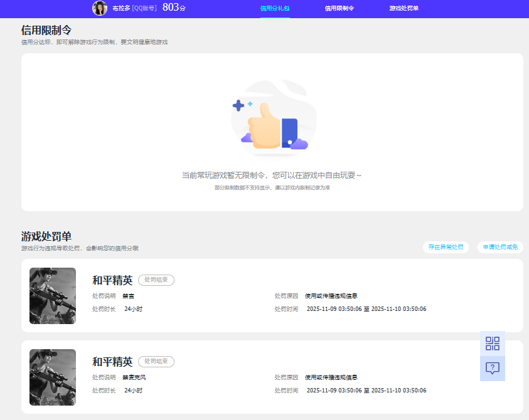Click the 禁麦克风 penalty description value
Screen dimensions: 529x420
tap(134, 377)
